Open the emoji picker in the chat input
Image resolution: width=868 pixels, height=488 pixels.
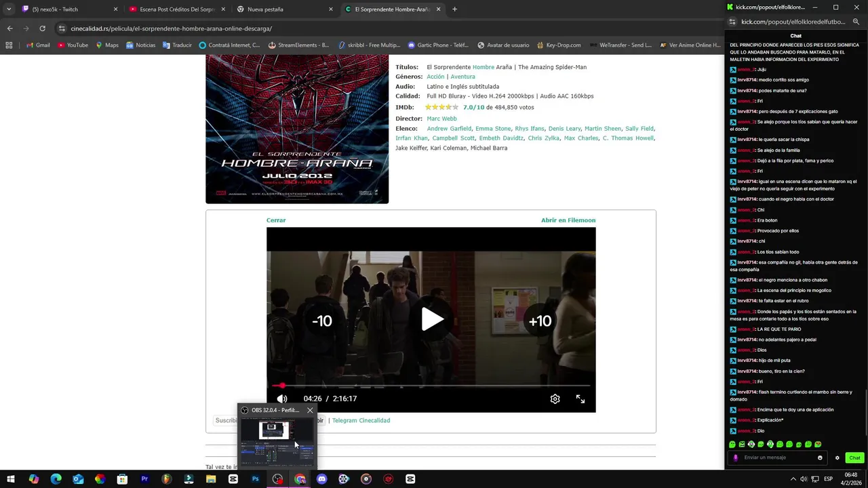[x=820, y=457]
